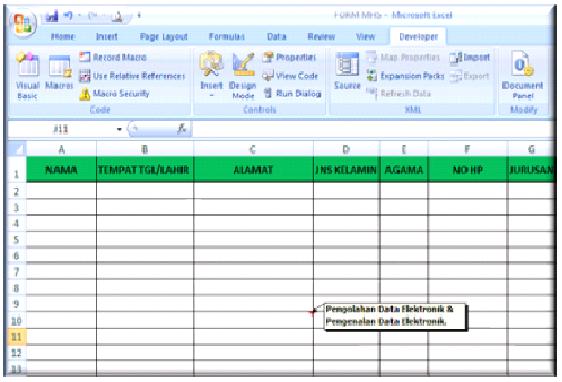562x382 pixels.
Task: Open the Document Panel
Action: [x=523, y=75]
